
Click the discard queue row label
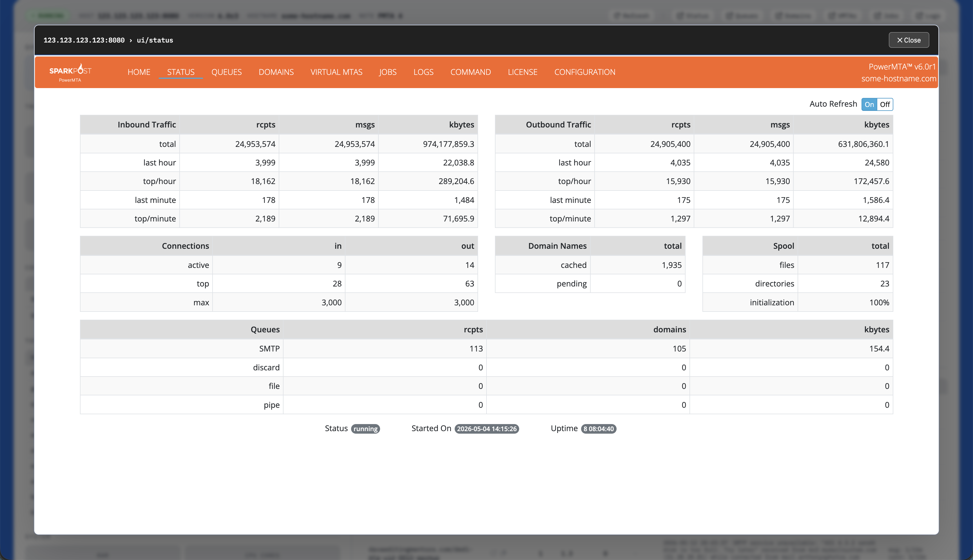[266, 367]
